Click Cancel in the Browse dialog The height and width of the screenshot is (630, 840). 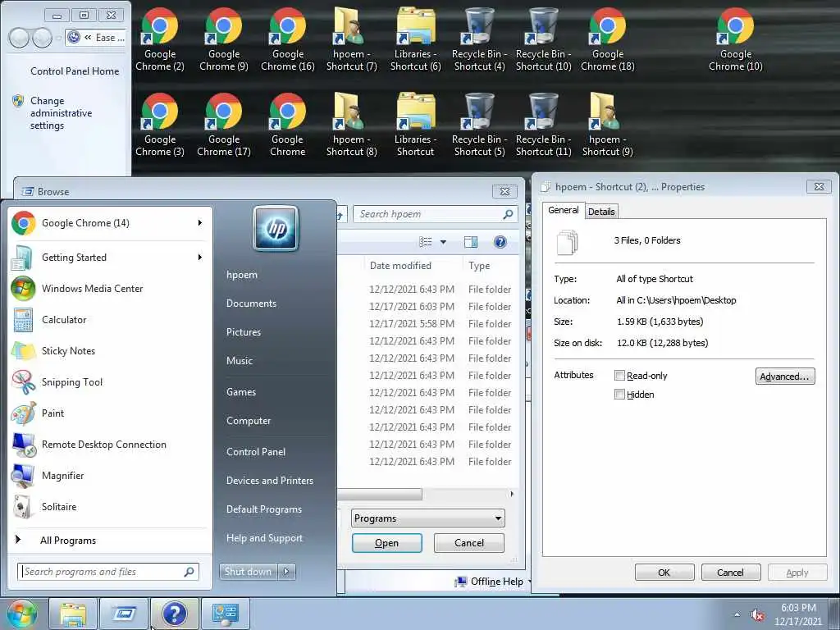coord(468,543)
